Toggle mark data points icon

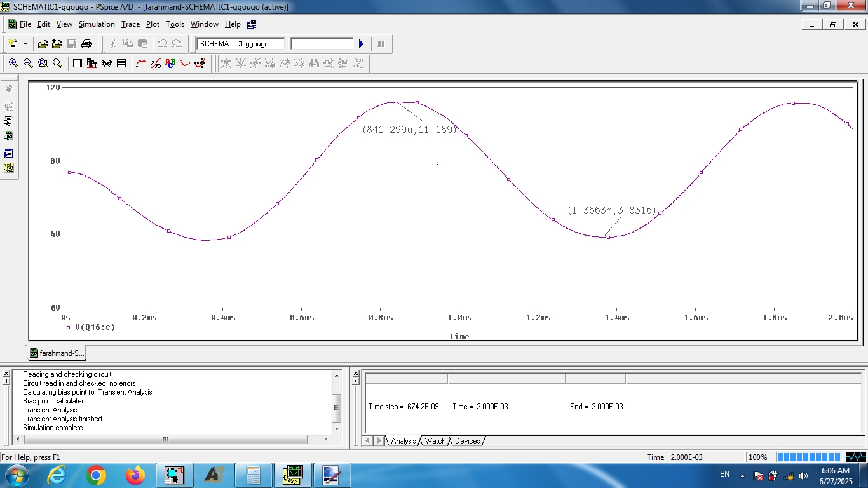point(185,64)
